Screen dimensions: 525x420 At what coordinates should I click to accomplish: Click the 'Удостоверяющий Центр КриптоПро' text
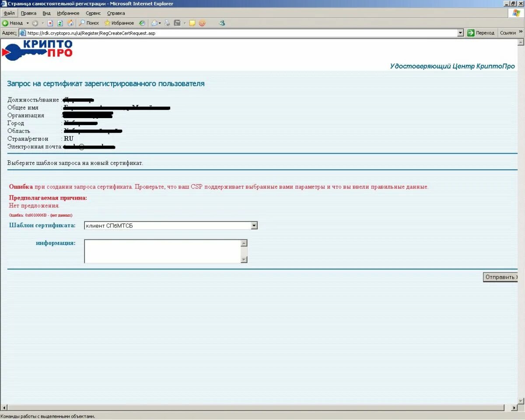coord(452,66)
